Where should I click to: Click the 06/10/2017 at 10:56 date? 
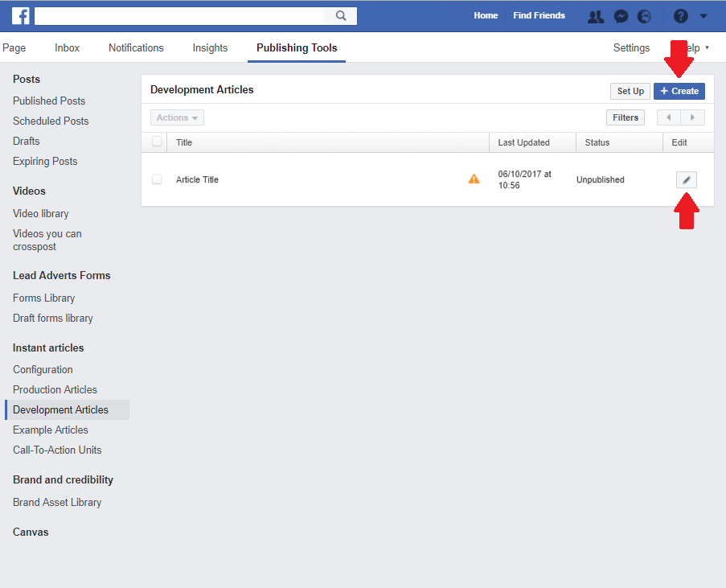[524, 180]
